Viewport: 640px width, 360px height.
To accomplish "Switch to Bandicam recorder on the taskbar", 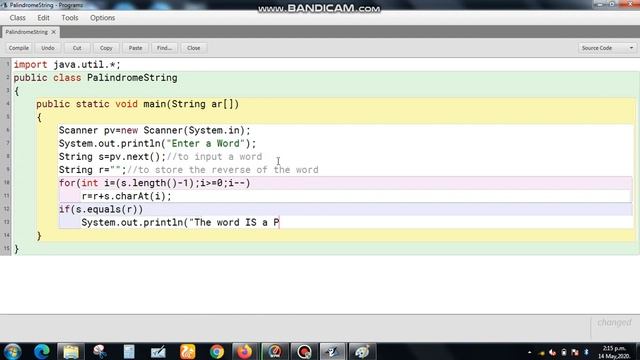I will coord(304,351).
